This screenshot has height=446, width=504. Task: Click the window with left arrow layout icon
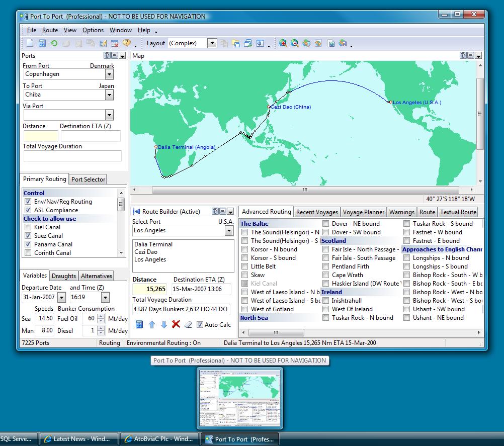[260, 43]
